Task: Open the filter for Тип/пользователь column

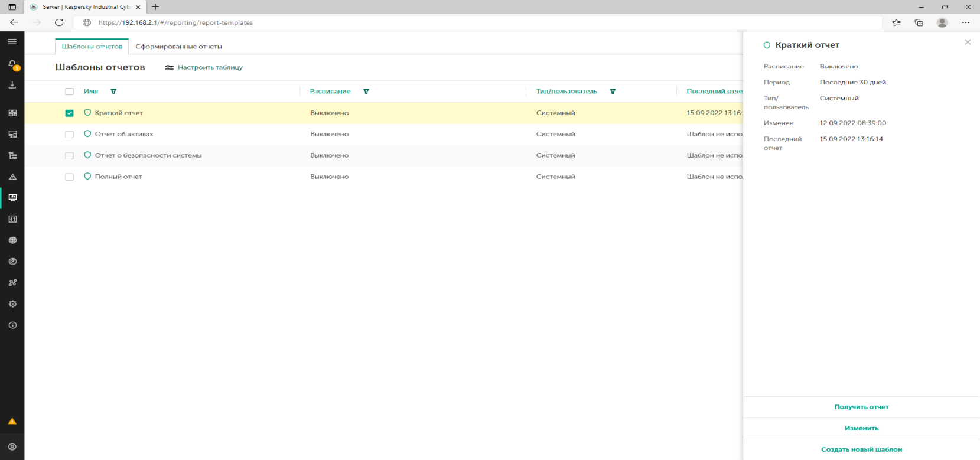Action: (x=613, y=92)
